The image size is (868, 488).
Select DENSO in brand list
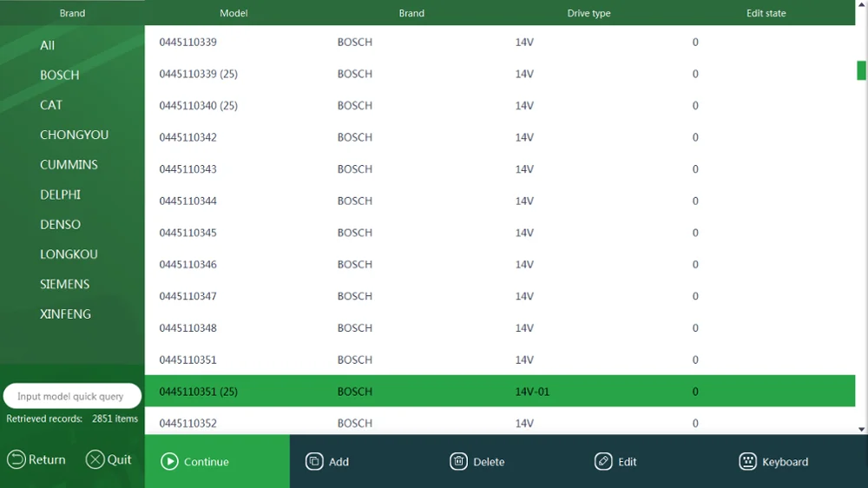[60, 225]
